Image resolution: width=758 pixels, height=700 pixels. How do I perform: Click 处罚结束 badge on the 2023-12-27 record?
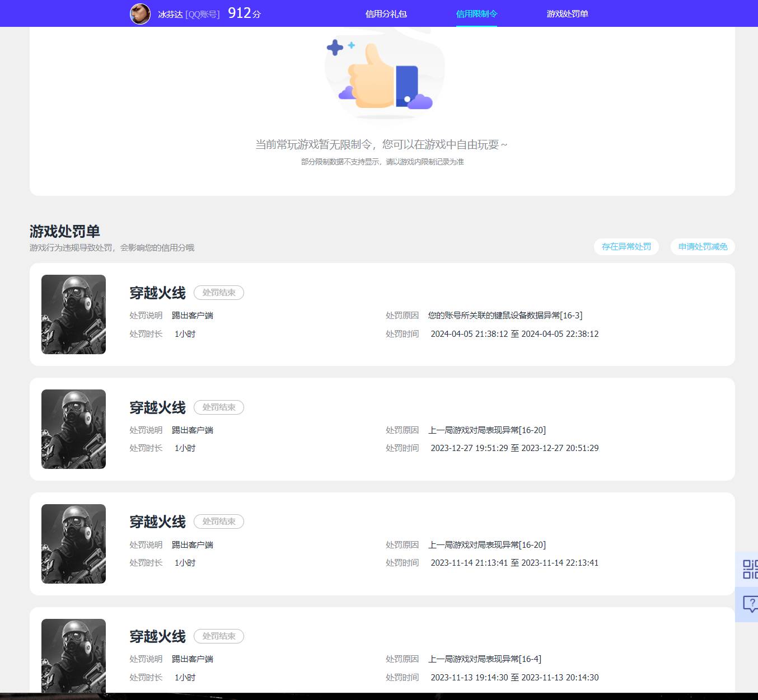tap(219, 407)
